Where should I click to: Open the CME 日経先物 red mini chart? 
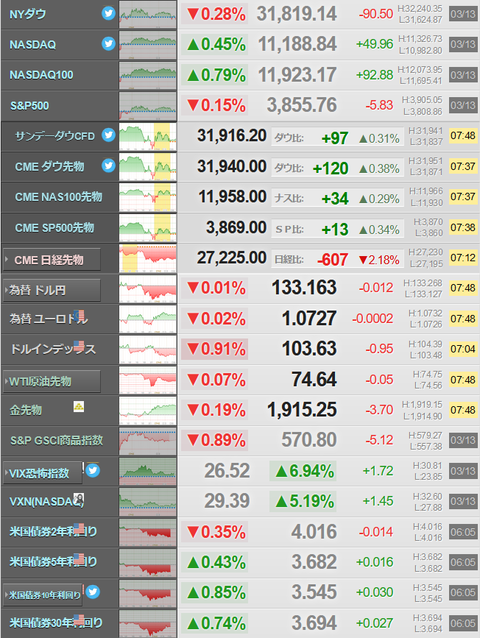148,258
